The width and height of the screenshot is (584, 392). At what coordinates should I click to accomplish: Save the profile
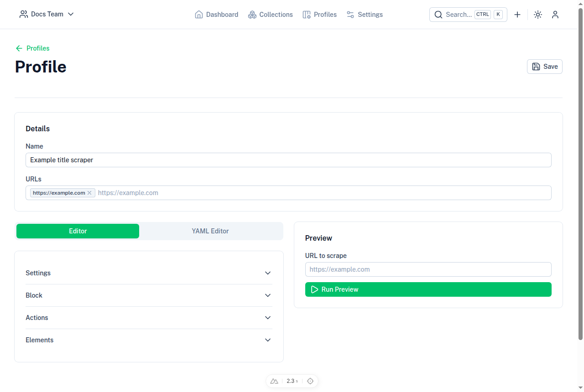[545, 67]
